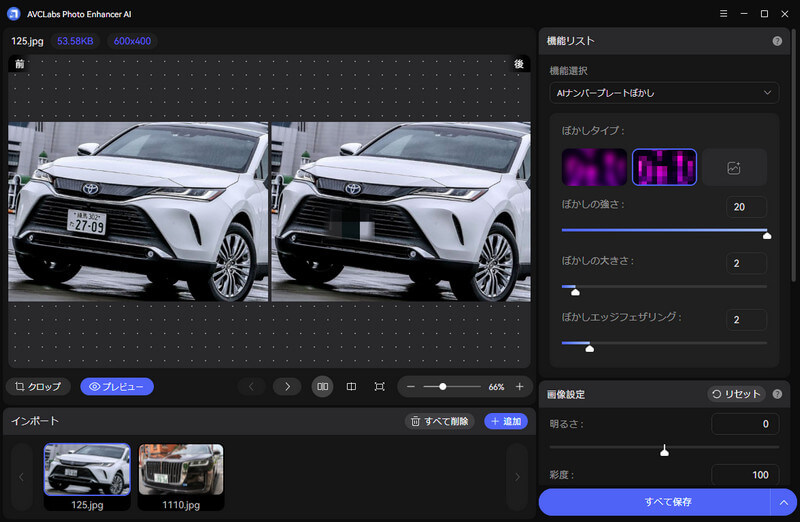The height and width of the screenshot is (522, 800).
Task: Edit the ぼかしの強さ value field
Action: click(746, 207)
